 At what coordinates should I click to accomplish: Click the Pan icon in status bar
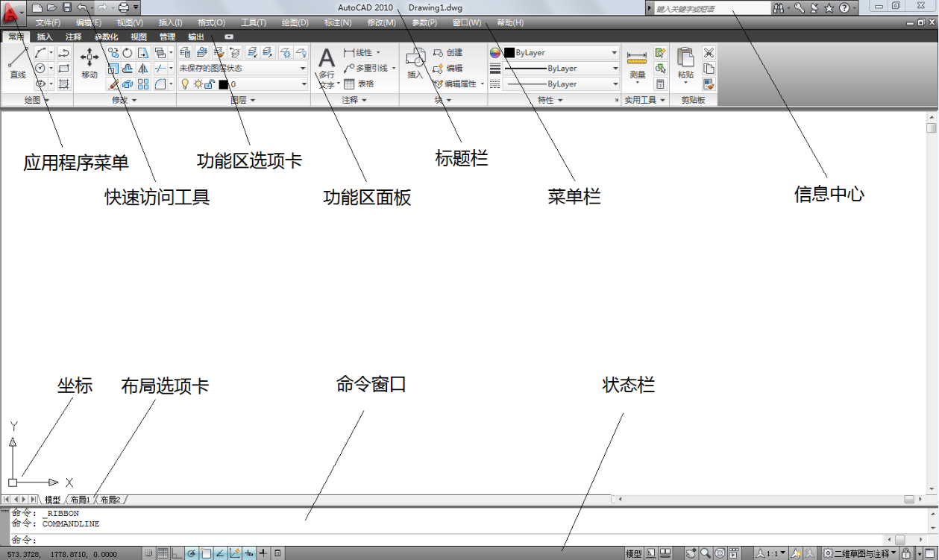pyautogui.click(x=691, y=553)
